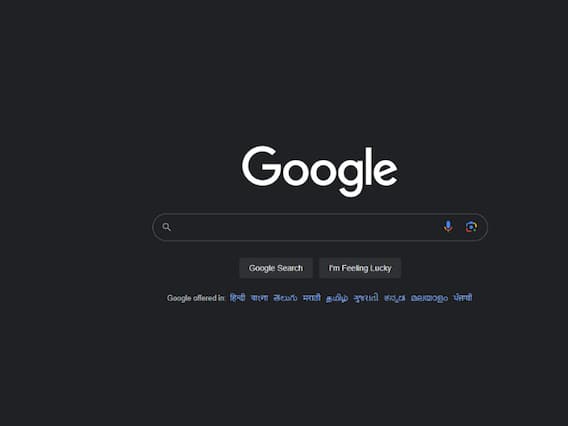The height and width of the screenshot is (426, 568).
Task: Click the 'Google offered in:' label text
Action: pyautogui.click(x=196, y=298)
